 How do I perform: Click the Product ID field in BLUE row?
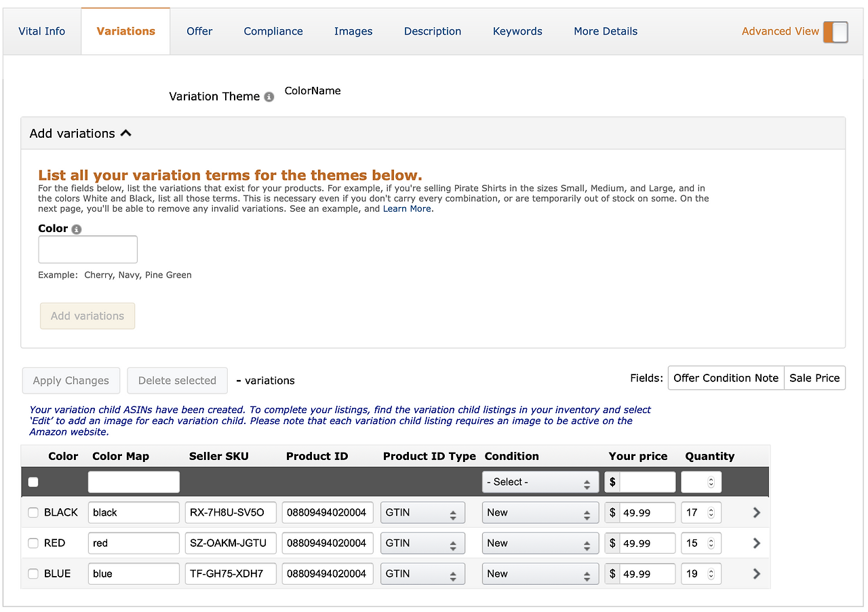pos(328,574)
